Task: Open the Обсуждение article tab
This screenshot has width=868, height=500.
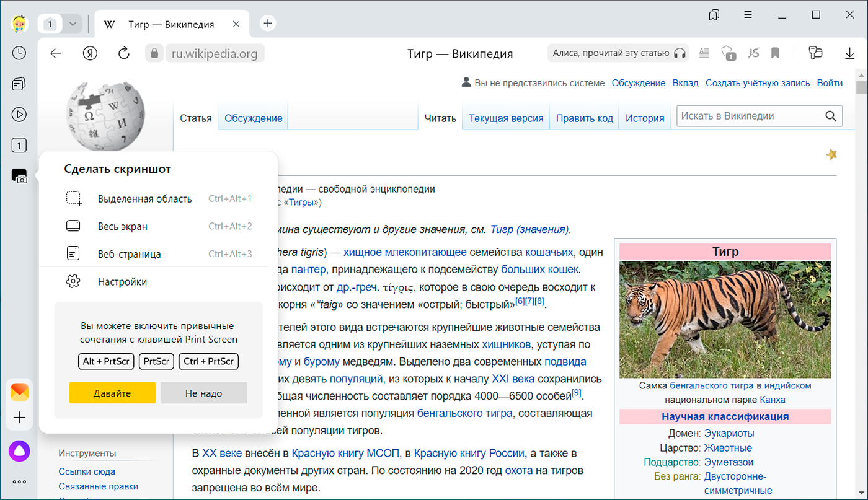Action: (253, 118)
